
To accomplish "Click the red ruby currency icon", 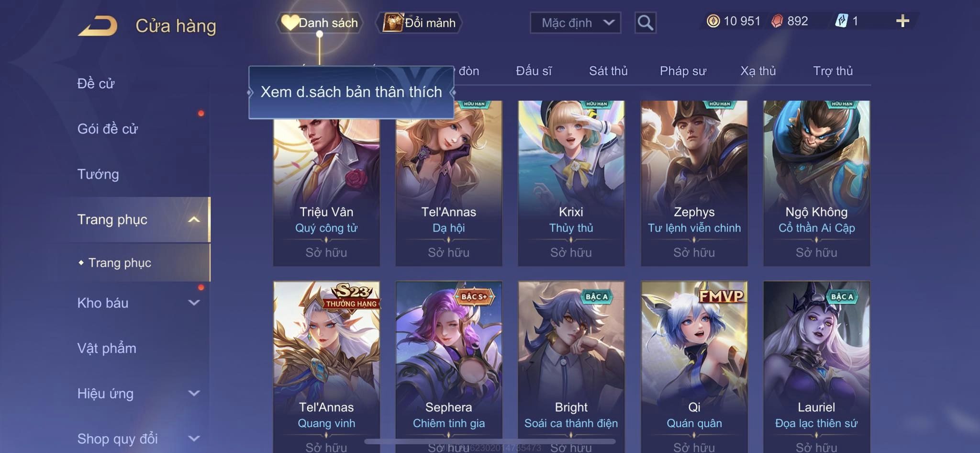I will (777, 21).
